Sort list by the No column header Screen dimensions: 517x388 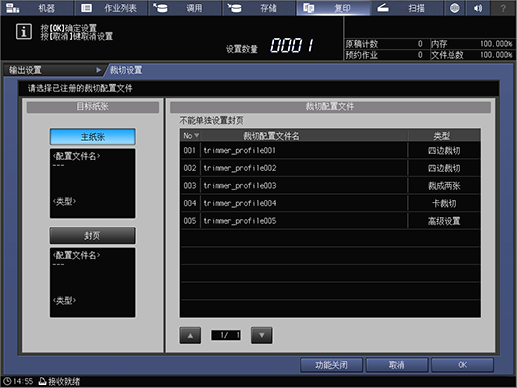pyautogui.click(x=191, y=136)
